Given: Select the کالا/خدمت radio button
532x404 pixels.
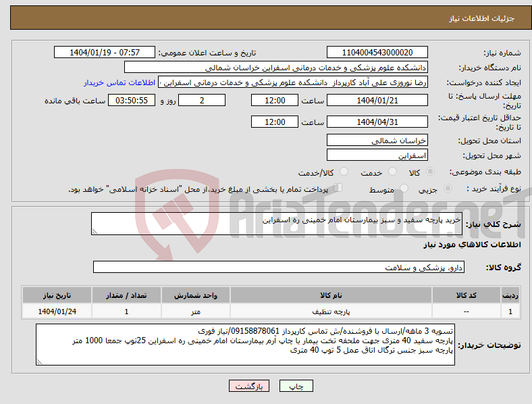Looking at the screenshot, I should tap(344, 172).
